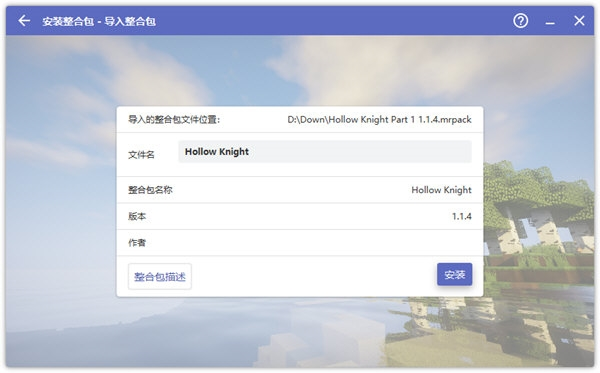This screenshot has height=373, width=600.
Task: Edit the 文件名 field containing Hollow Knight
Action: pos(325,151)
